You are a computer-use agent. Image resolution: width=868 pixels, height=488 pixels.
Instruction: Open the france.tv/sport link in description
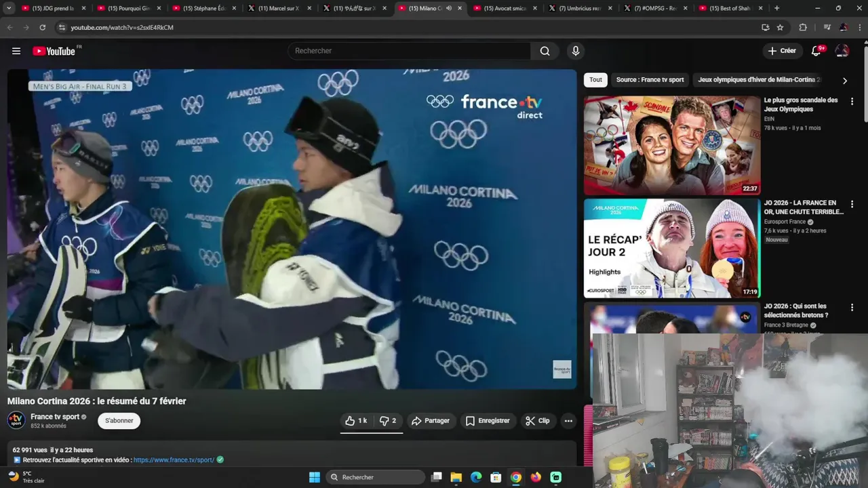pyautogui.click(x=174, y=460)
